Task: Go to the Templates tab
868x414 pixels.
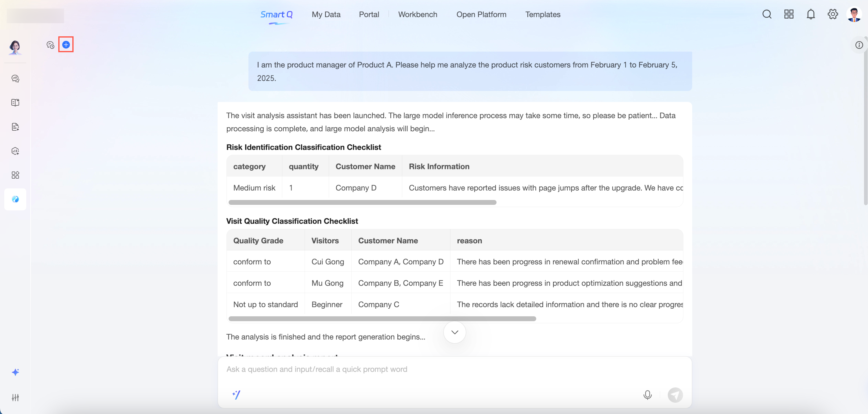Action: (x=543, y=14)
